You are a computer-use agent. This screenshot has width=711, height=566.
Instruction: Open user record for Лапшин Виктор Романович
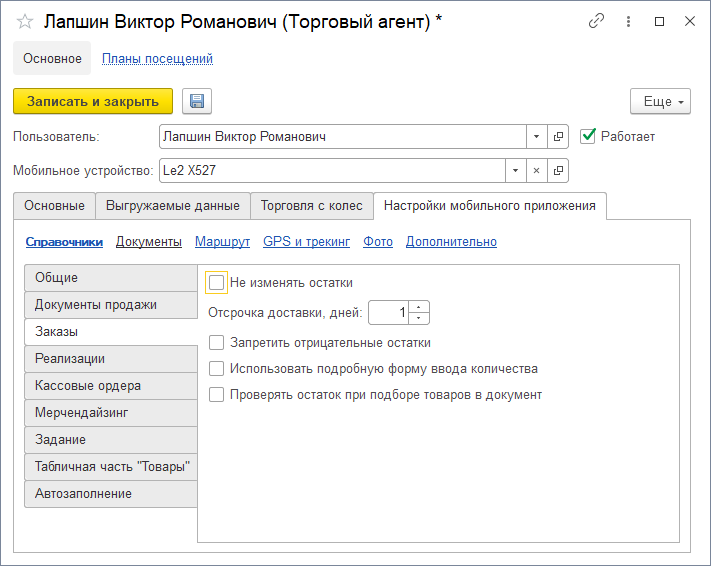558,137
